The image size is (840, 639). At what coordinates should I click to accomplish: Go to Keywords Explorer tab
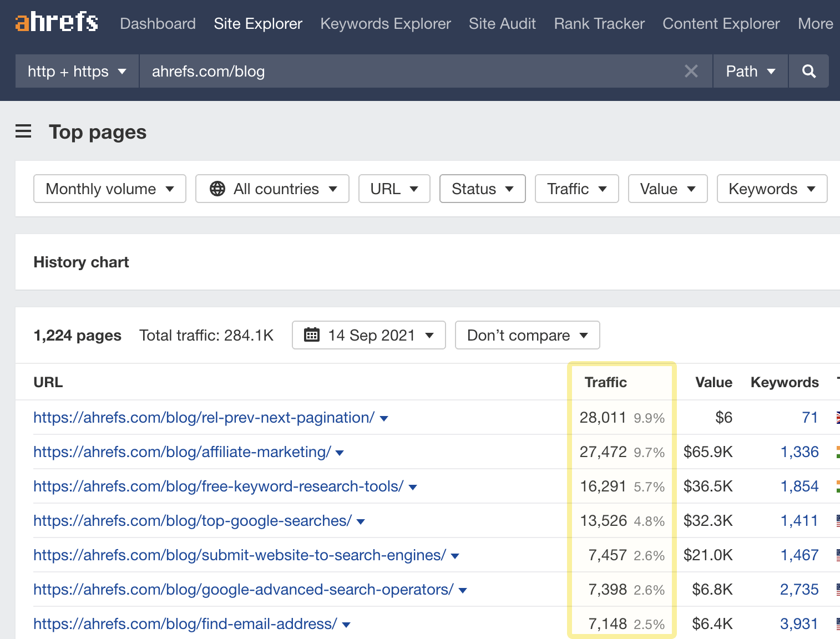coord(385,24)
